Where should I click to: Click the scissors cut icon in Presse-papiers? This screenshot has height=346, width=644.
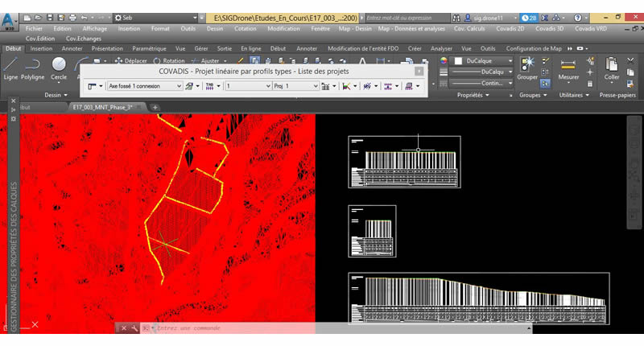[x=630, y=60]
